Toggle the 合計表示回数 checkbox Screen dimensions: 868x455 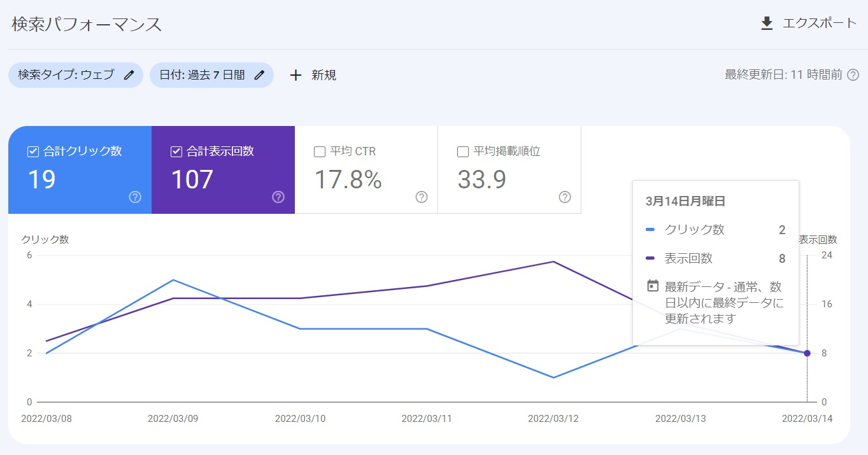[x=176, y=151]
